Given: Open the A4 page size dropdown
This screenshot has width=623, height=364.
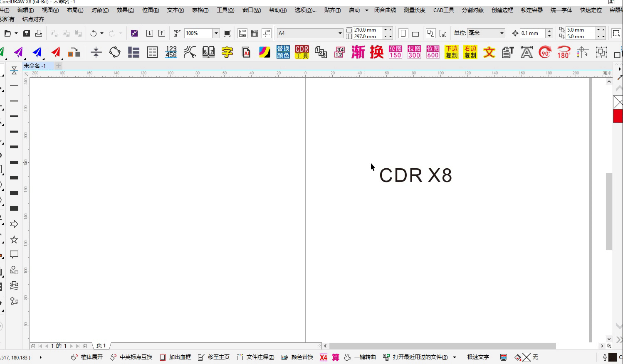Looking at the screenshot, I should [x=340, y=33].
